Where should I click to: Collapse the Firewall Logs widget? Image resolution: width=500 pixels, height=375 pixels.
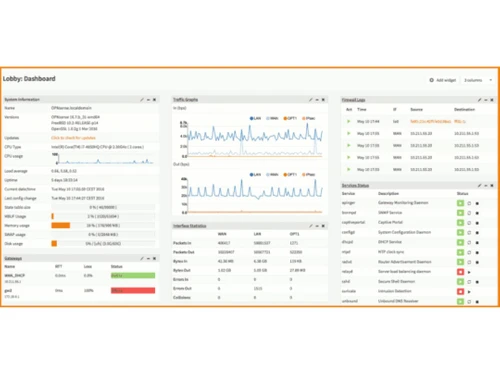coord(486,100)
